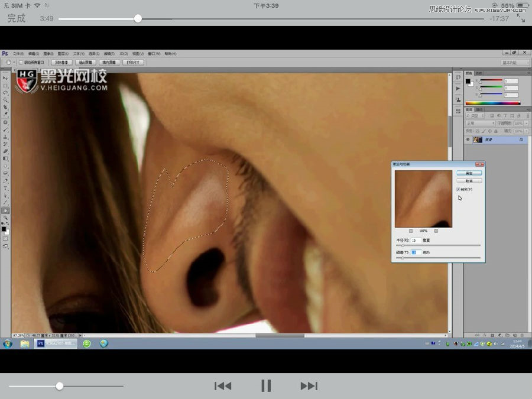Select the Blur tool
The image size is (532, 399).
click(5, 166)
